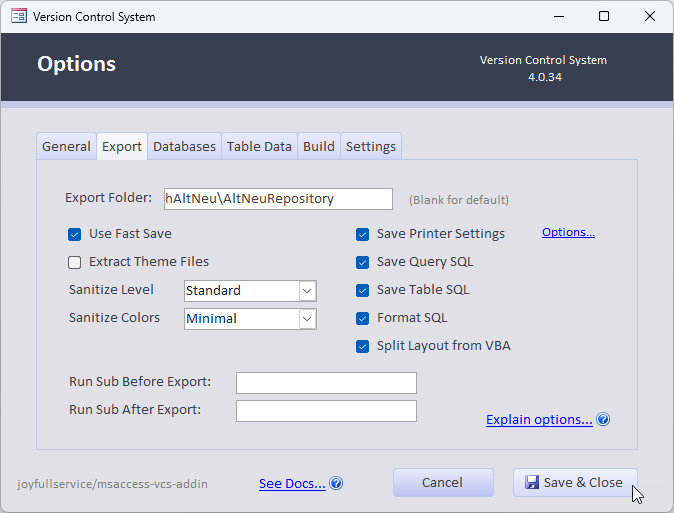Click the help icon next to See Docs
This screenshot has height=513, width=674.
[x=336, y=484]
